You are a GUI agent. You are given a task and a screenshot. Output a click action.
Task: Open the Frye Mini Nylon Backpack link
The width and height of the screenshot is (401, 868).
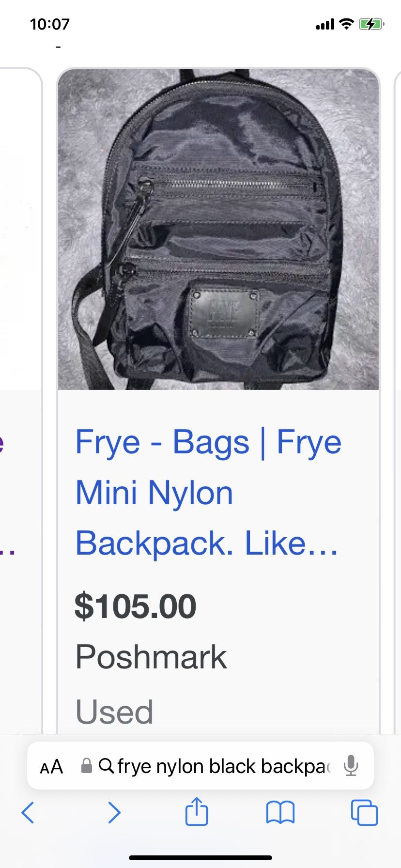point(208,493)
